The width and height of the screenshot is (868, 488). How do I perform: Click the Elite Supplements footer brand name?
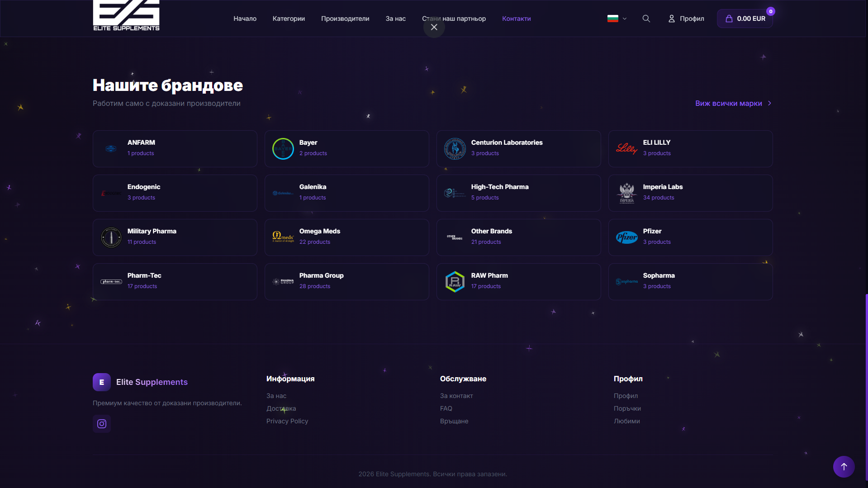click(x=152, y=382)
